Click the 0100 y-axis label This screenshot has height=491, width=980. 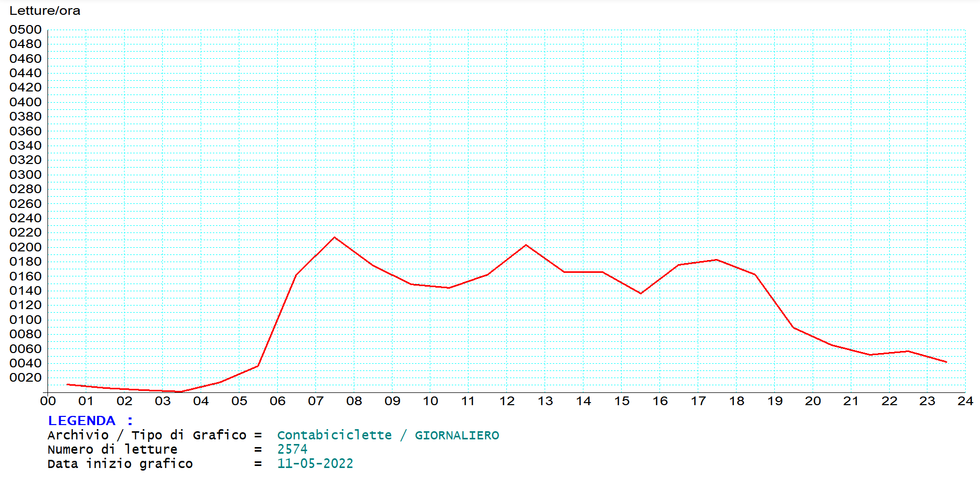26,320
